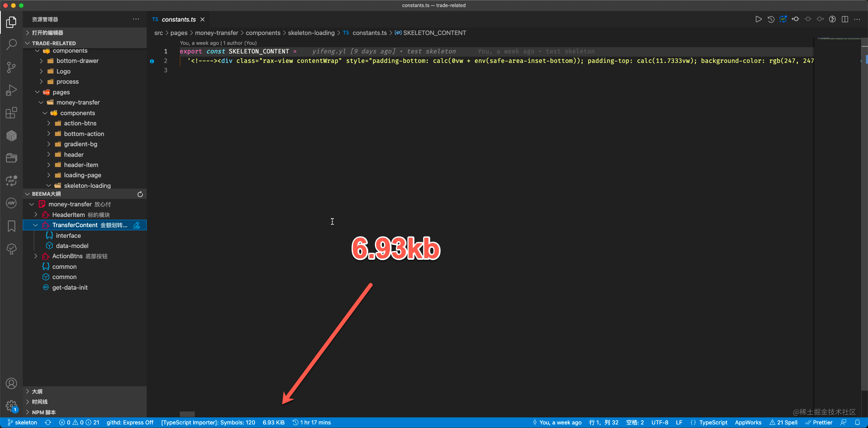Select the constants.ts tab
Image resolution: width=868 pixels, height=428 pixels.
click(179, 19)
